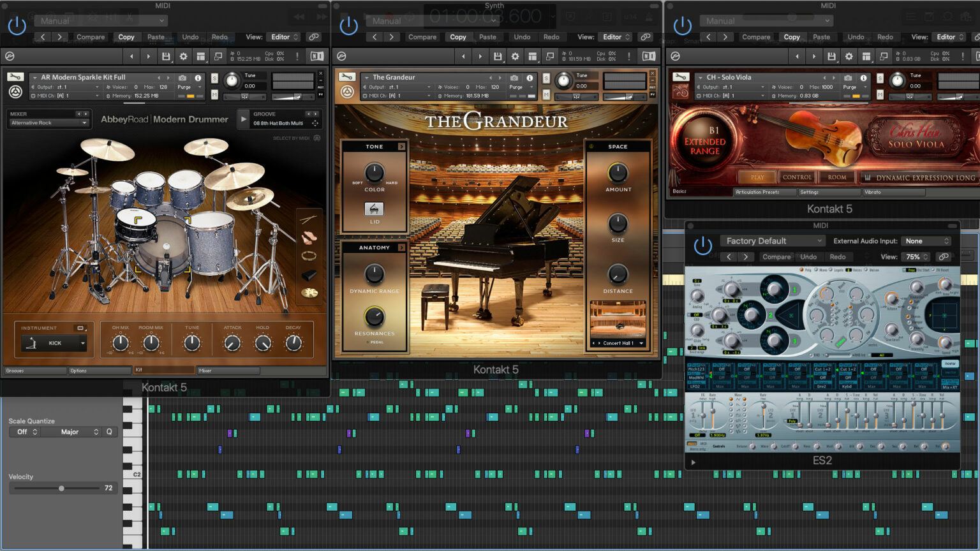
Task: Click pan slider of The Grandeur instrument
Action: coord(576,97)
